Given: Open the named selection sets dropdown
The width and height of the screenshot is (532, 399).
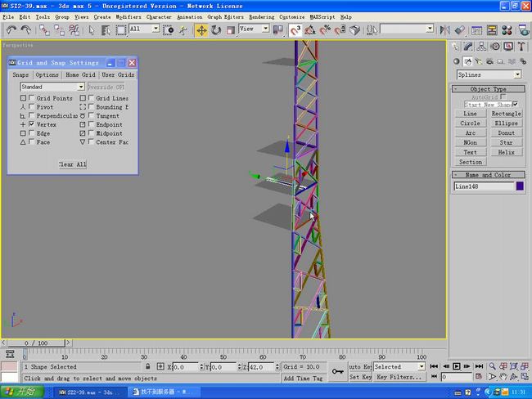Looking at the screenshot, I should (x=407, y=29).
